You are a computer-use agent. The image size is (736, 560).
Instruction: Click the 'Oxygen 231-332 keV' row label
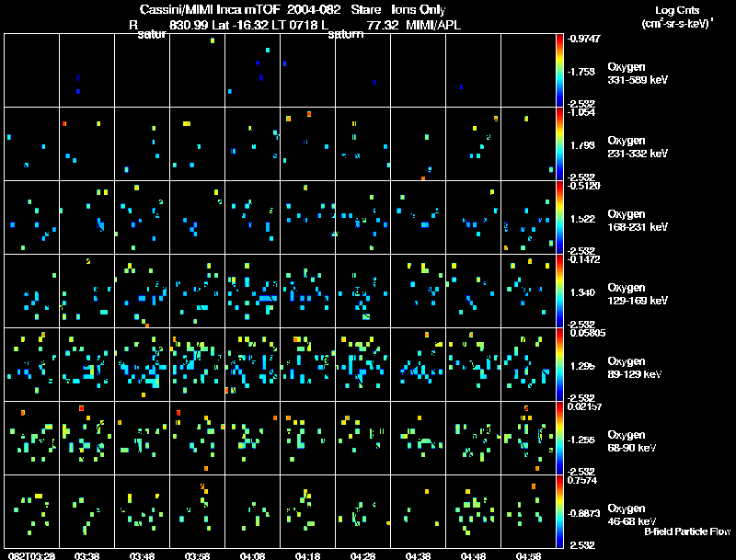[638, 147]
